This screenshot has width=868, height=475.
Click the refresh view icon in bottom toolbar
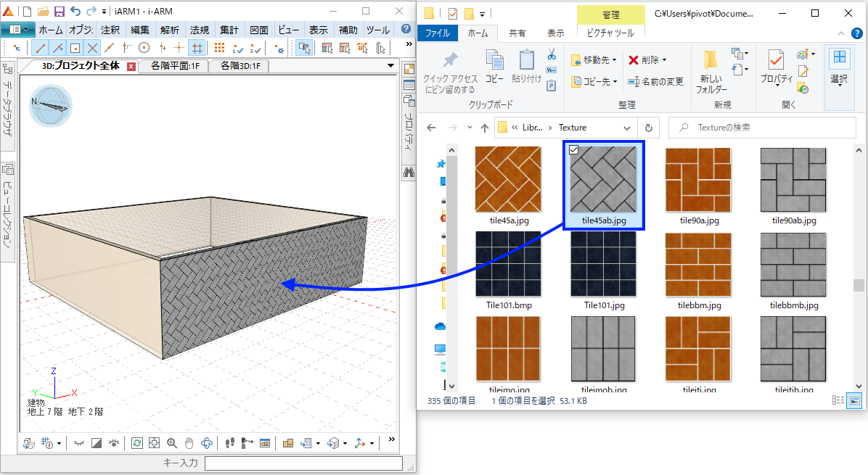coord(136,442)
